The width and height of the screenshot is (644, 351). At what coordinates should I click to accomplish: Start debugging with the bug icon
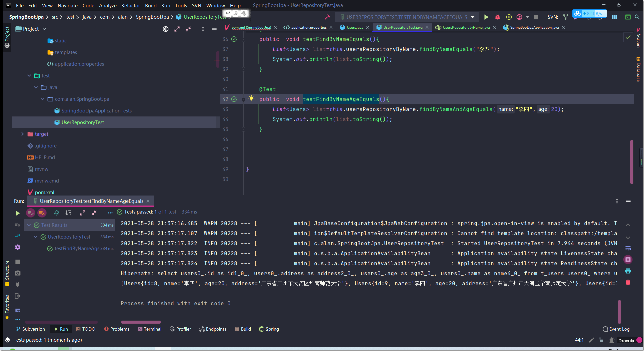coord(497,17)
